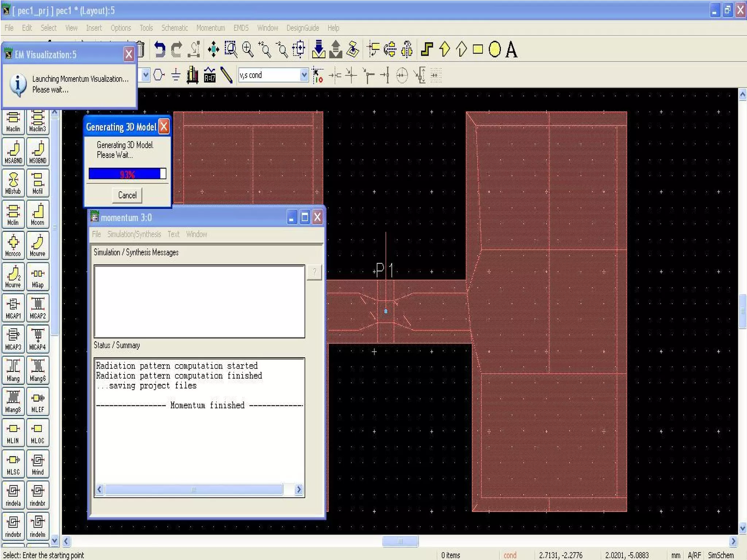The width and height of the screenshot is (747, 560).
Task: Click the Undo arrow icon
Action: (x=159, y=49)
